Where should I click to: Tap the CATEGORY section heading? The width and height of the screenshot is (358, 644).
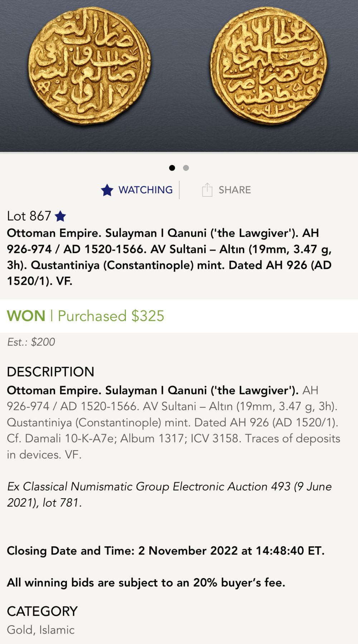pos(42,611)
